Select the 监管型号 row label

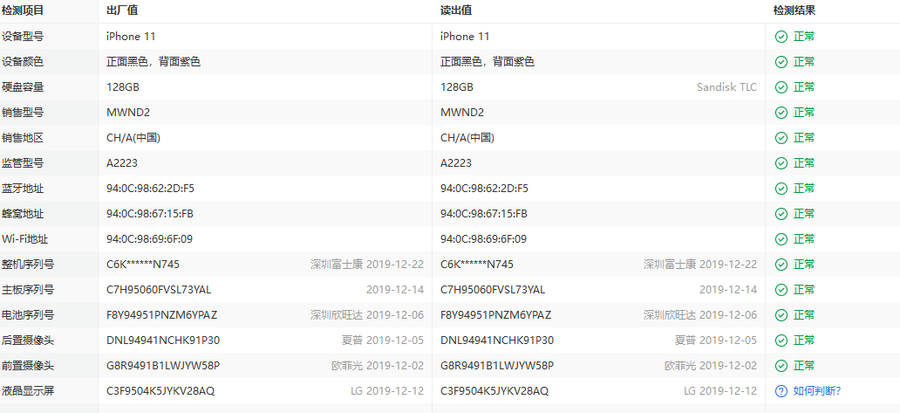pos(22,163)
